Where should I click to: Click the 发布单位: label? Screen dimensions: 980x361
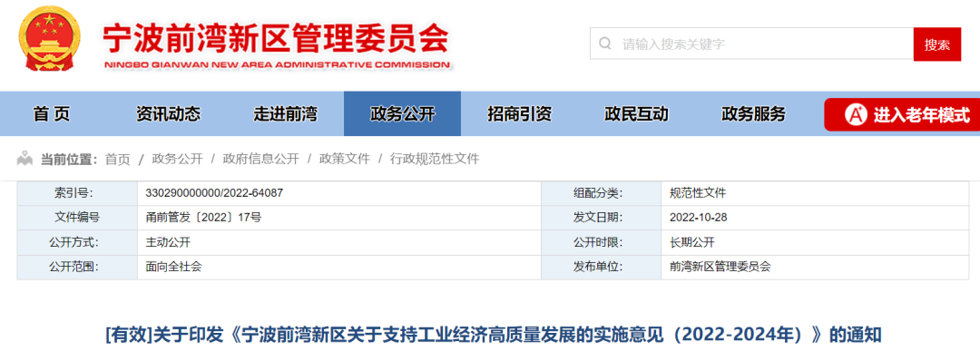[598, 267]
